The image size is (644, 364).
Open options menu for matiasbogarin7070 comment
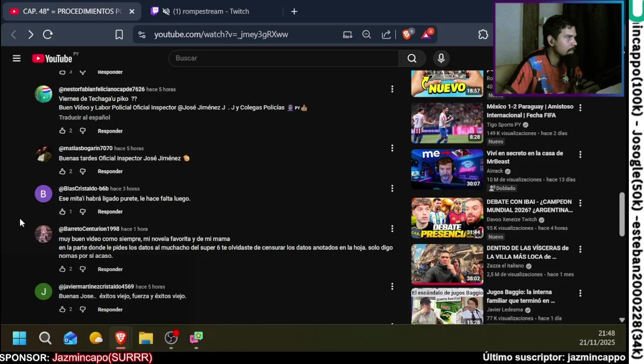pyautogui.click(x=392, y=148)
